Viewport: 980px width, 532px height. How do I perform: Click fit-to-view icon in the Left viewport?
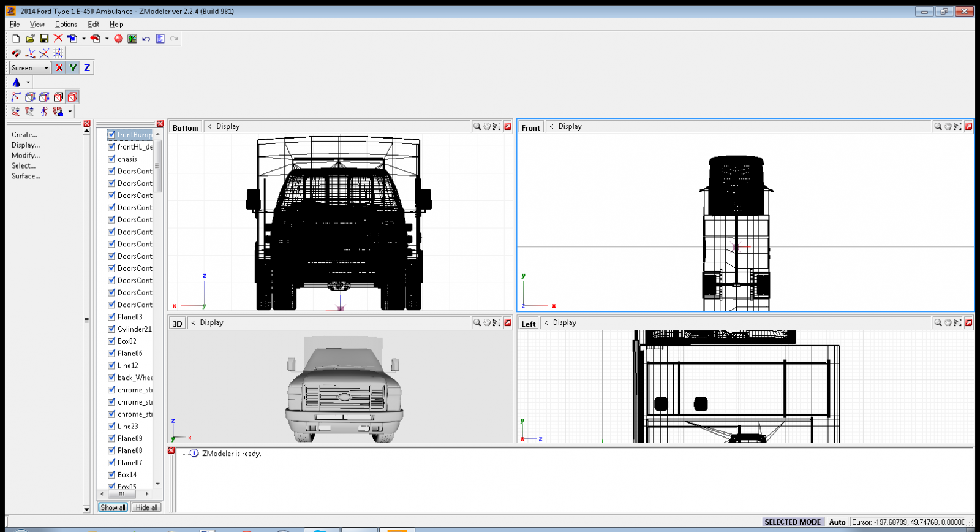pyautogui.click(x=958, y=322)
